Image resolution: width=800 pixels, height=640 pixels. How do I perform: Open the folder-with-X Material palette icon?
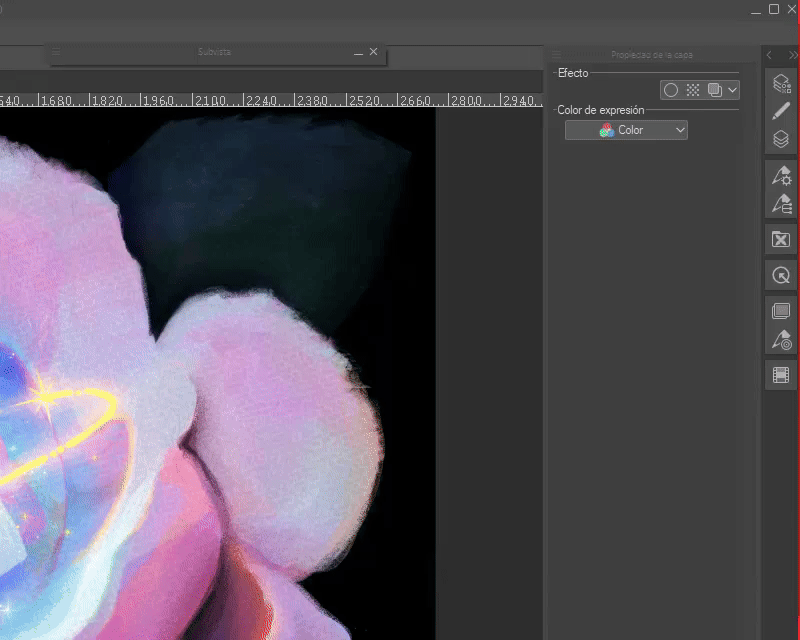coord(781,239)
